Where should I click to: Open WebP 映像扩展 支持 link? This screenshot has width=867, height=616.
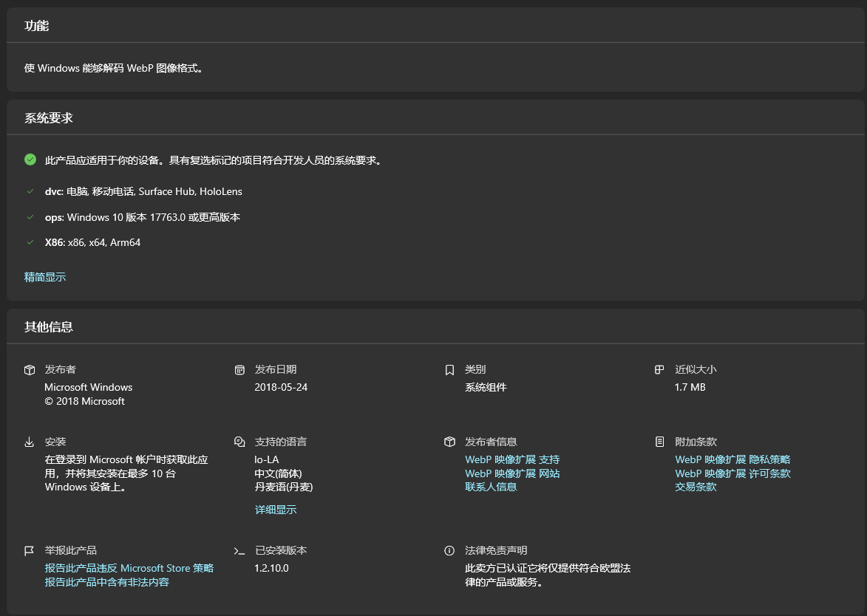pyautogui.click(x=512, y=459)
